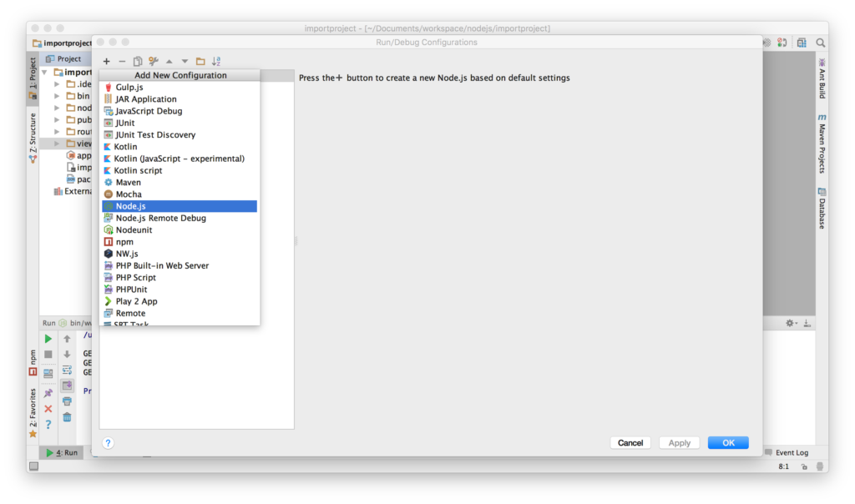Select JavaScript Debug configuration type
The width and height of the screenshot is (855, 504).
[180, 111]
